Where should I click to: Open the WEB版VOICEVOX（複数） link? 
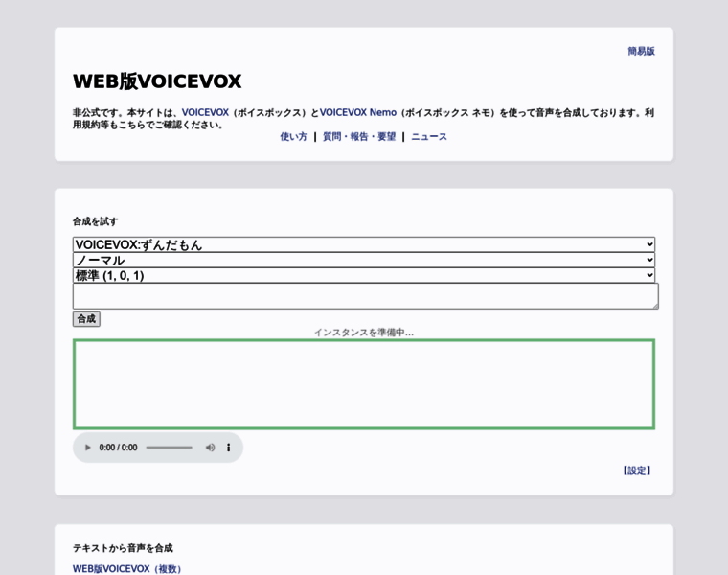pyautogui.click(x=126, y=569)
